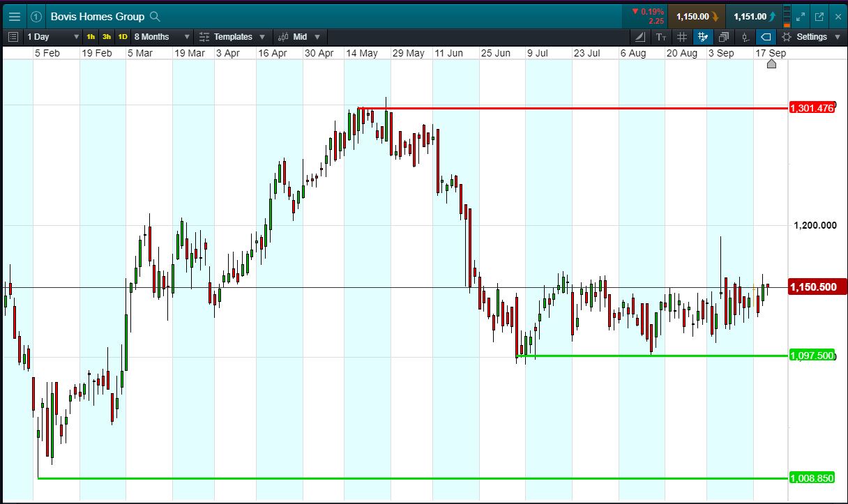Click the 17 Sep date label
Viewport: 848px width, 504px height.
(771, 53)
